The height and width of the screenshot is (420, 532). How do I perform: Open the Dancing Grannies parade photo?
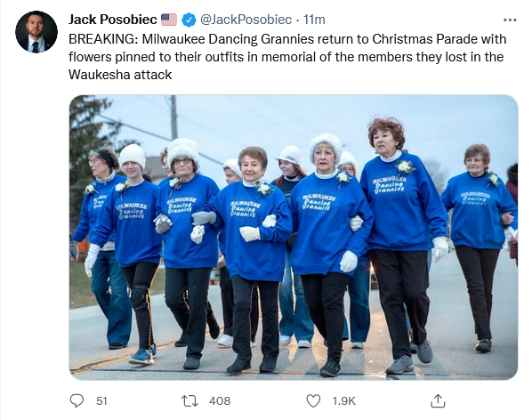tap(294, 238)
